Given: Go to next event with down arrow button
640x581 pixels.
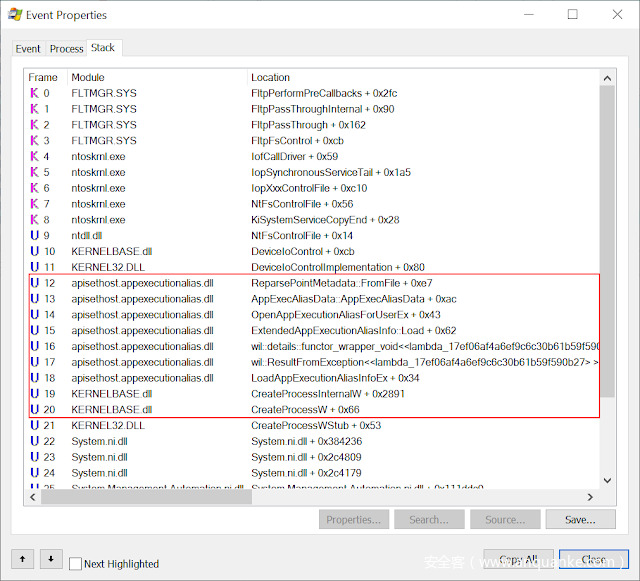Looking at the screenshot, I should (x=51, y=559).
